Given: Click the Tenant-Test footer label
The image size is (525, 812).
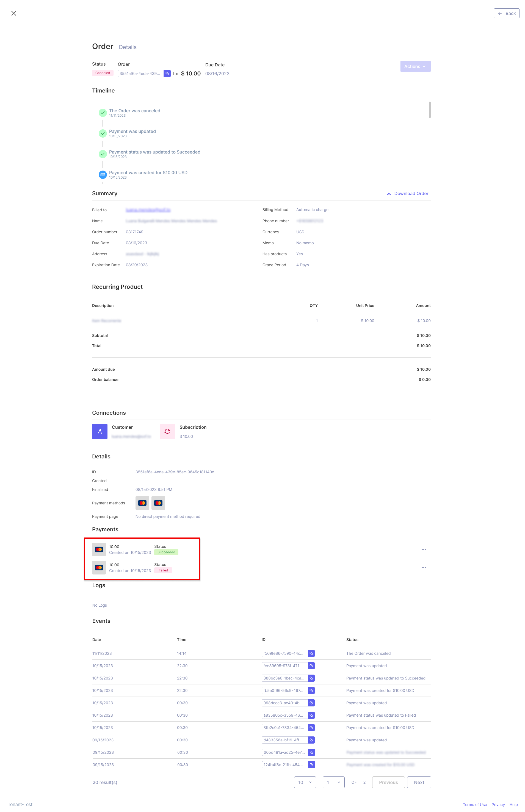Looking at the screenshot, I should click(x=20, y=804).
